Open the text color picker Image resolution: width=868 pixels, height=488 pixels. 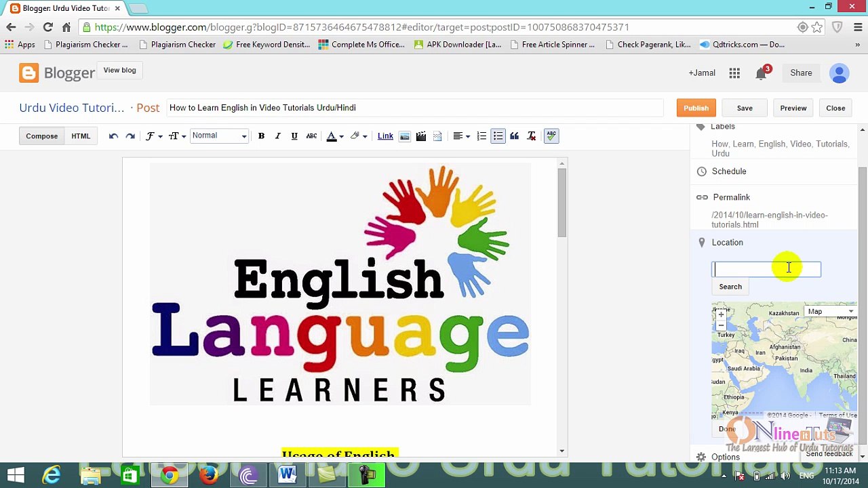click(x=334, y=136)
